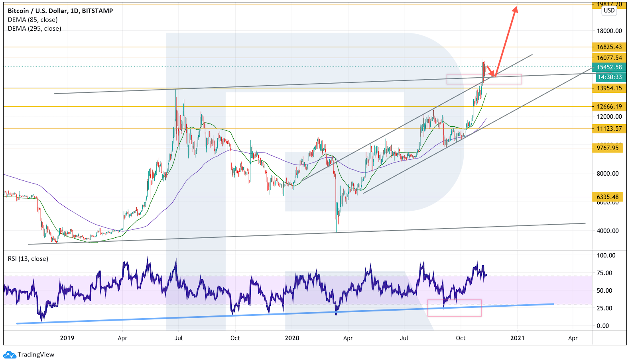
Task: Open the Bitcoin / U.S. Dollar symbol title
Action: coord(60,11)
